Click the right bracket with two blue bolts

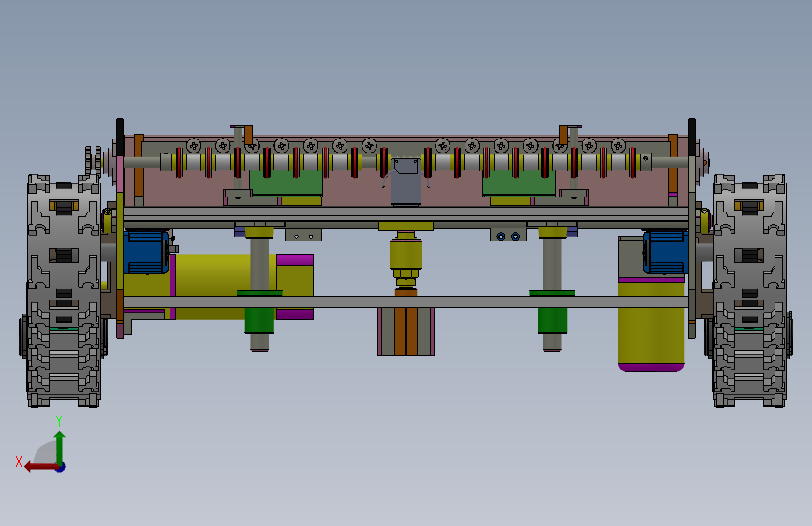coord(508,235)
